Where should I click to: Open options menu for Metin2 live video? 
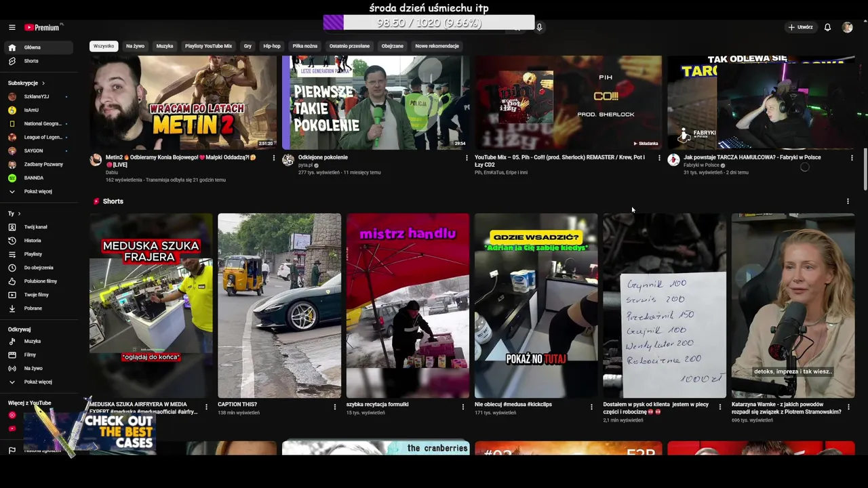(274, 158)
